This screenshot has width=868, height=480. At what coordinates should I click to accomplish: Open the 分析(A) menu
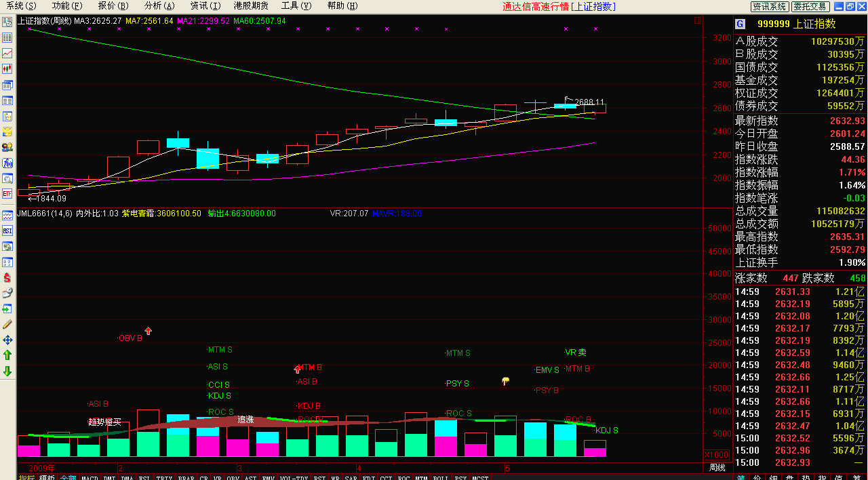tap(159, 6)
